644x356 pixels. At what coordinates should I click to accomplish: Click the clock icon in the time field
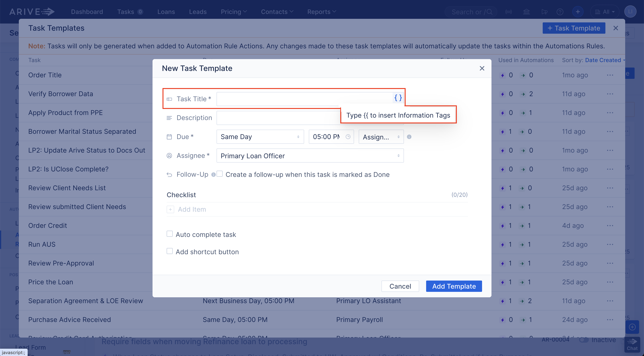pos(348,137)
